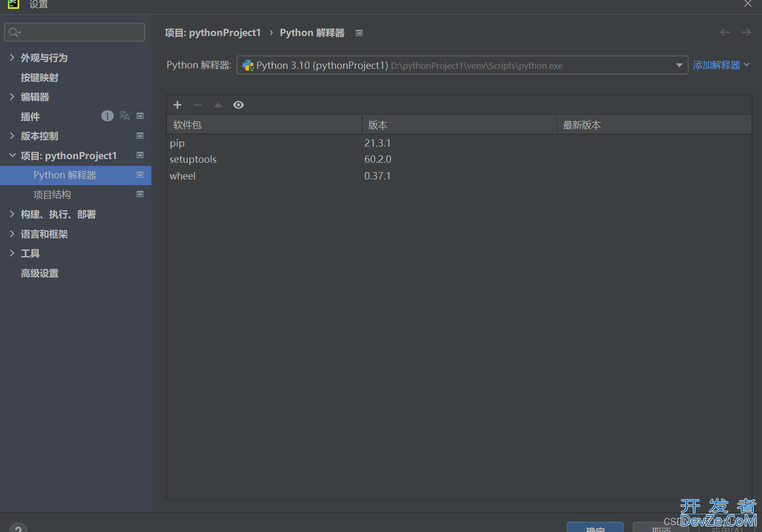
Task: Click the PyCharm logo in title bar
Action: (14, 4)
